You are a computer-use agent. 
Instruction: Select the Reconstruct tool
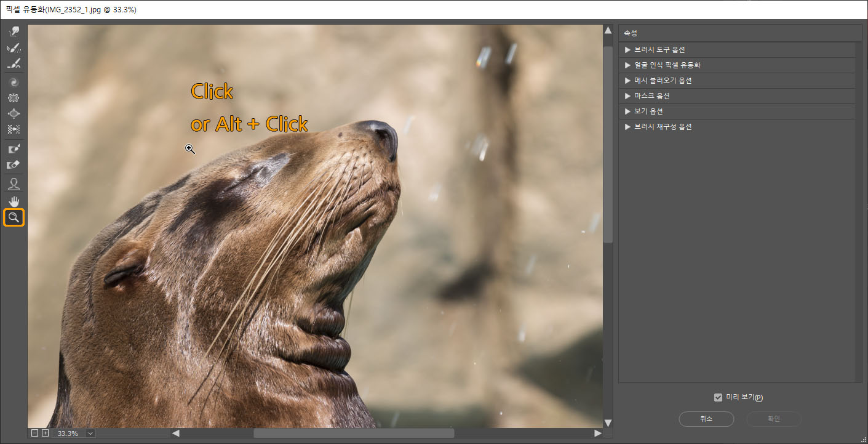click(x=14, y=47)
